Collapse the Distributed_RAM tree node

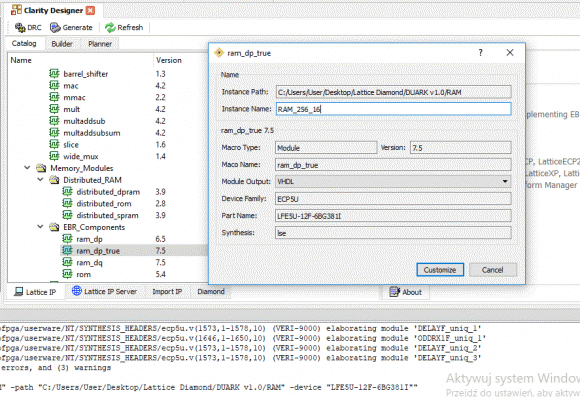(x=40, y=179)
